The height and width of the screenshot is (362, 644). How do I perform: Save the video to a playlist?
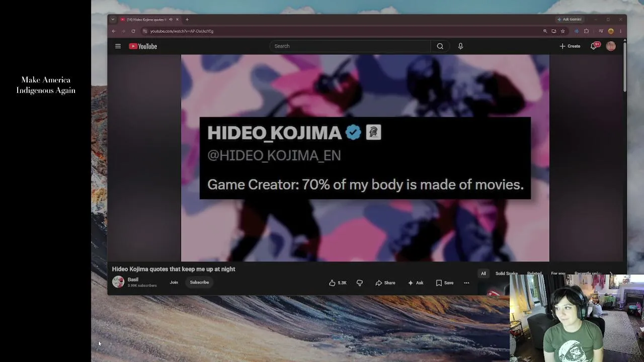coord(445,283)
